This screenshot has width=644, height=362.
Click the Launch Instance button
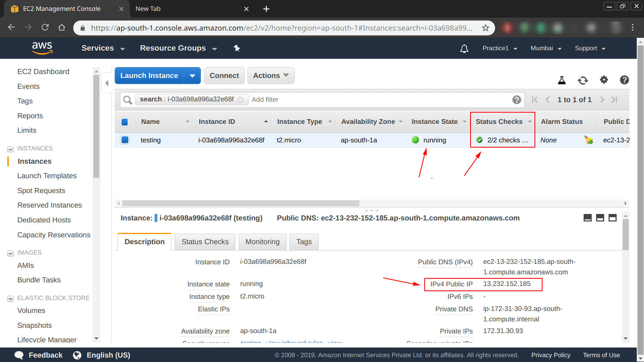point(149,76)
